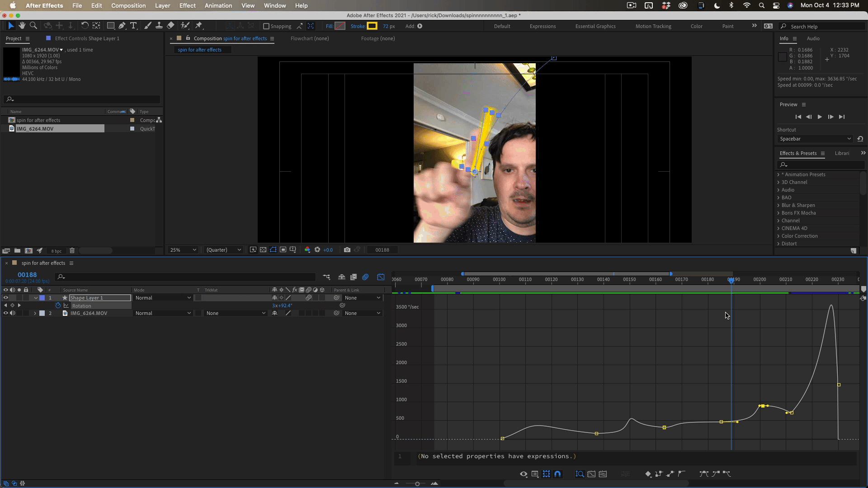Open the yellow Stroke color swatch
The height and width of the screenshot is (488, 868).
(372, 26)
